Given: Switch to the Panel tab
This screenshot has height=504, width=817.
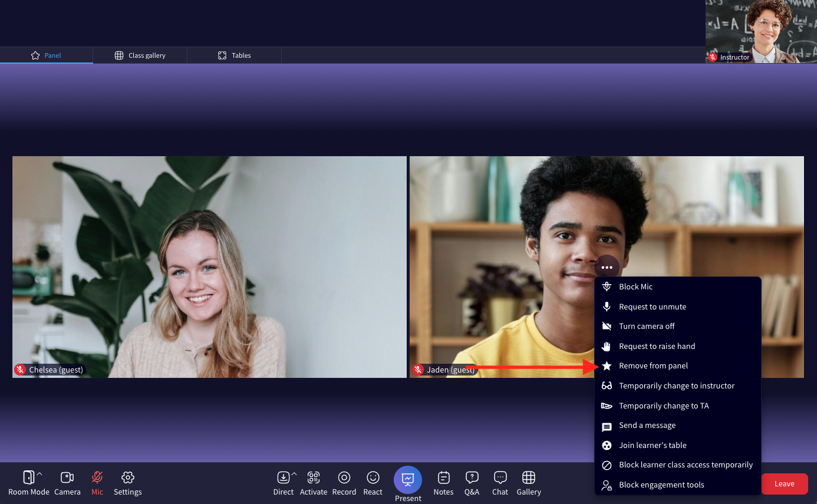Looking at the screenshot, I should tap(46, 55).
